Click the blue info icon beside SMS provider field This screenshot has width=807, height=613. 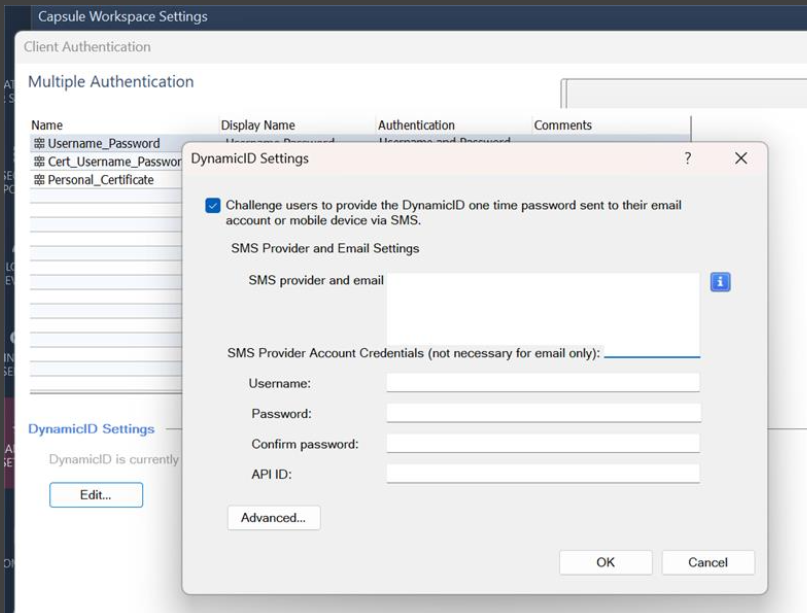coord(720,282)
